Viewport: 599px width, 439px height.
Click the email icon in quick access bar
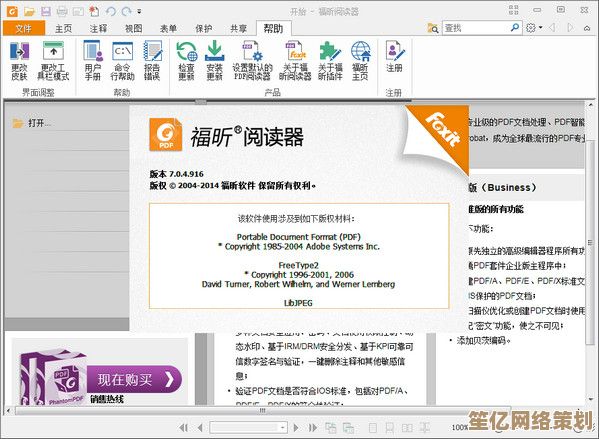point(78,11)
